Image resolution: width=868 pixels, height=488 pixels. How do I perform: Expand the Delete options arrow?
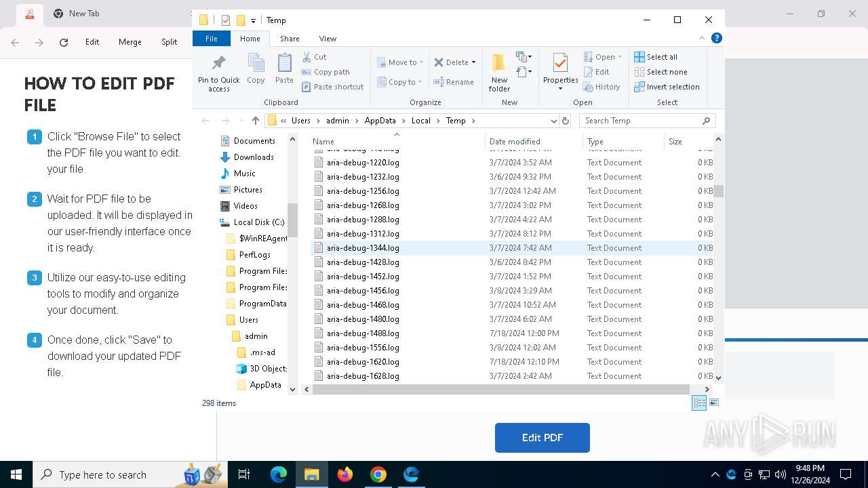(473, 62)
